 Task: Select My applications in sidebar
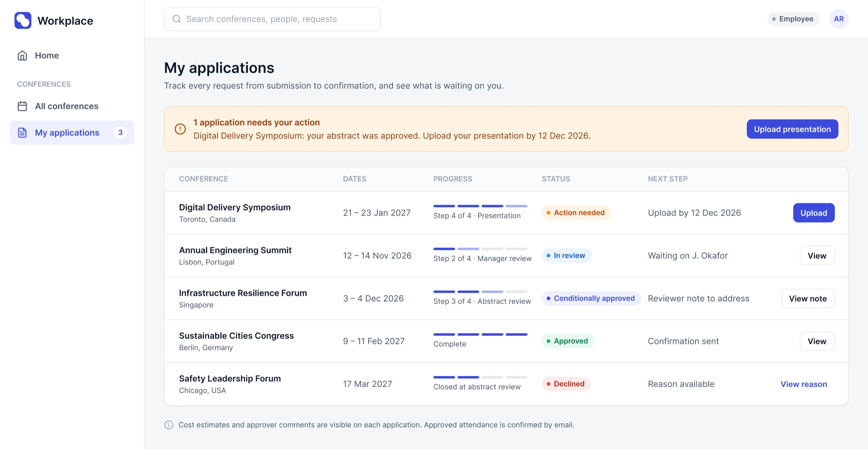tap(72, 132)
